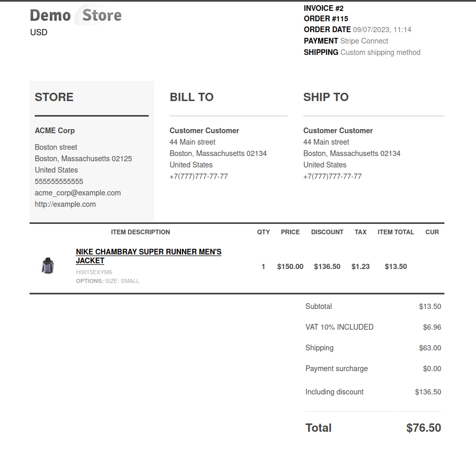Click the order date 09/07/2023, 11:14
The image size is (476, 453).
pyautogui.click(x=382, y=30)
